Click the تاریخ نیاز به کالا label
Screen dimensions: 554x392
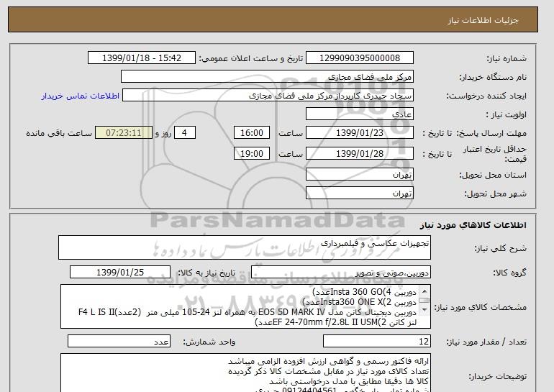[206, 273]
